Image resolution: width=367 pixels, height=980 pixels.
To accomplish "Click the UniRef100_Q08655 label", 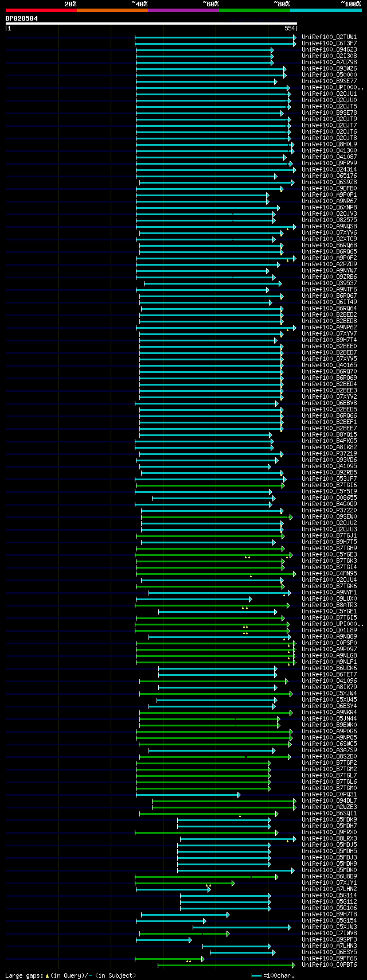I will pyautogui.click(x=329, y=497).
